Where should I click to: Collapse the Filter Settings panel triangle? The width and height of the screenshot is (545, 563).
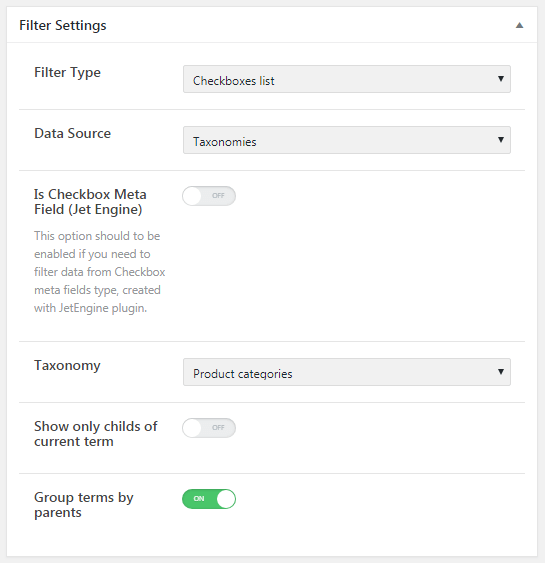tap(519, 25)
